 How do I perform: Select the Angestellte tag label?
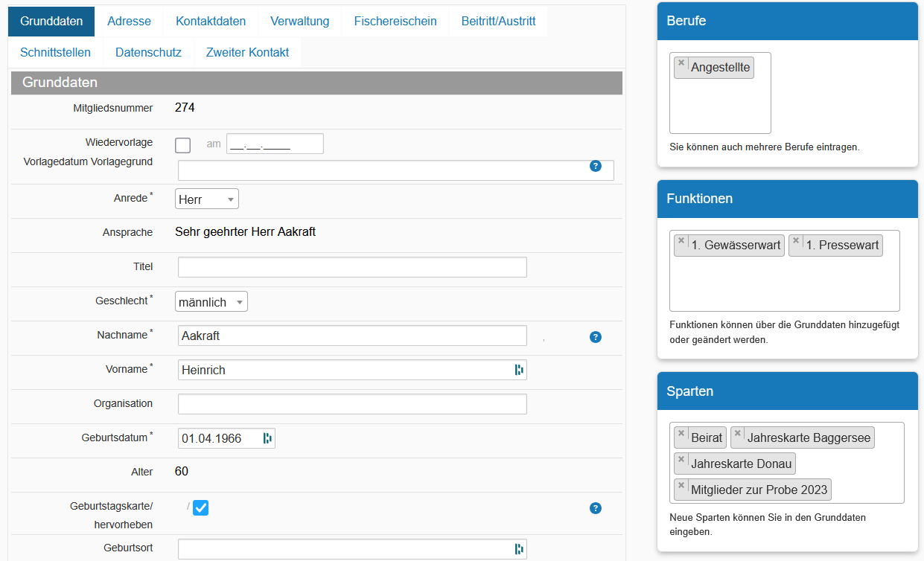[720, 68]
